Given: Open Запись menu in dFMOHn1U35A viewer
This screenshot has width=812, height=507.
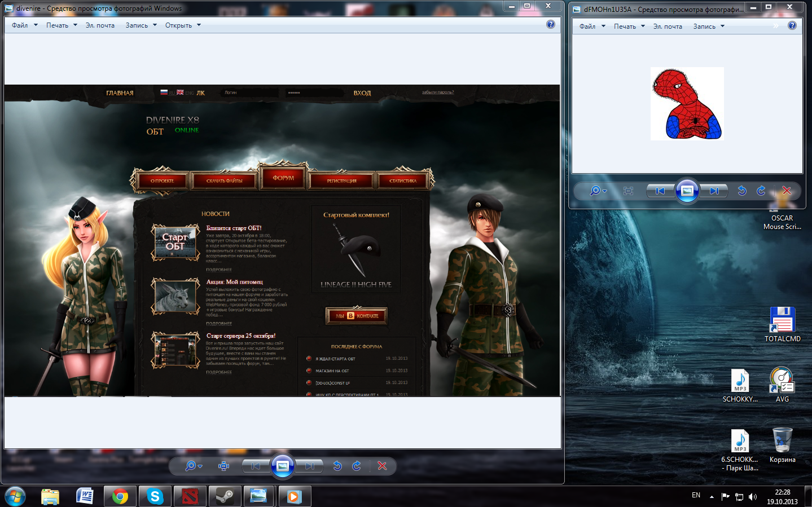Looking at the screenshot, I should click(709, 27).
